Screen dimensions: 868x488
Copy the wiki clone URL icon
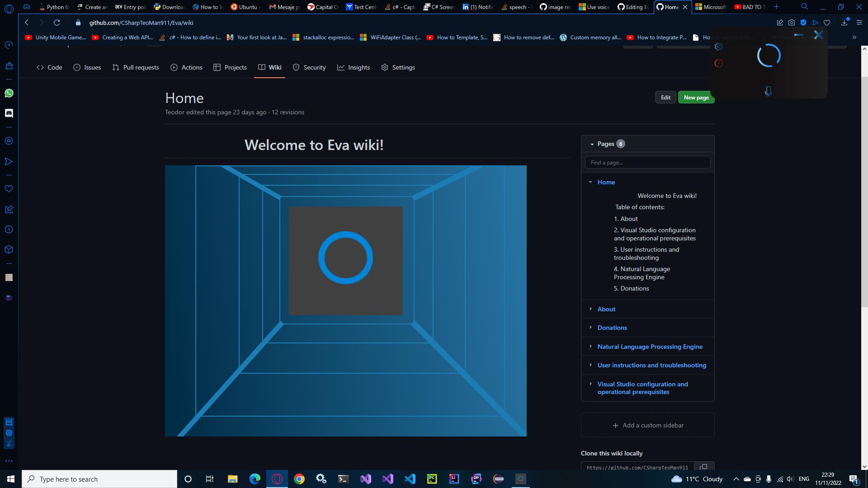point(703,467)
